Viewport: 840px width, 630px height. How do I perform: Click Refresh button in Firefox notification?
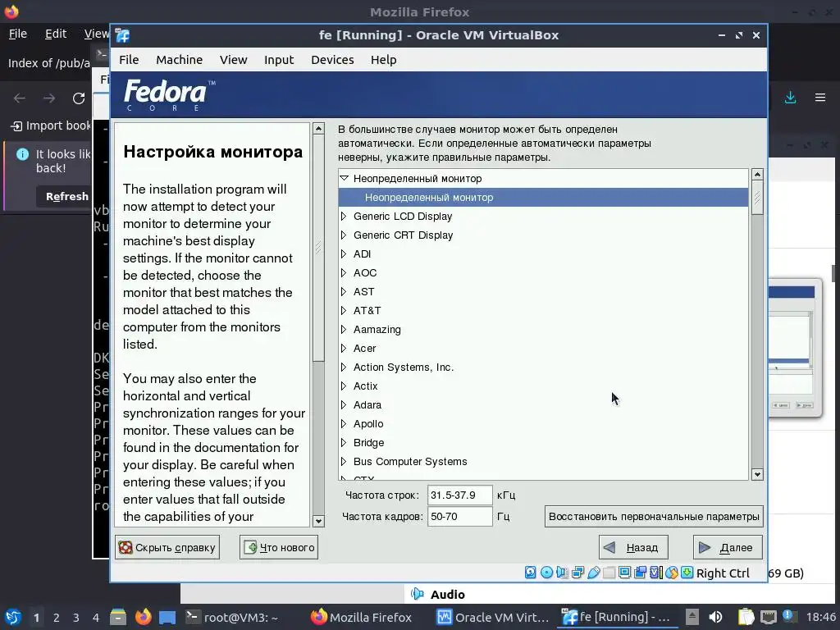67,197
